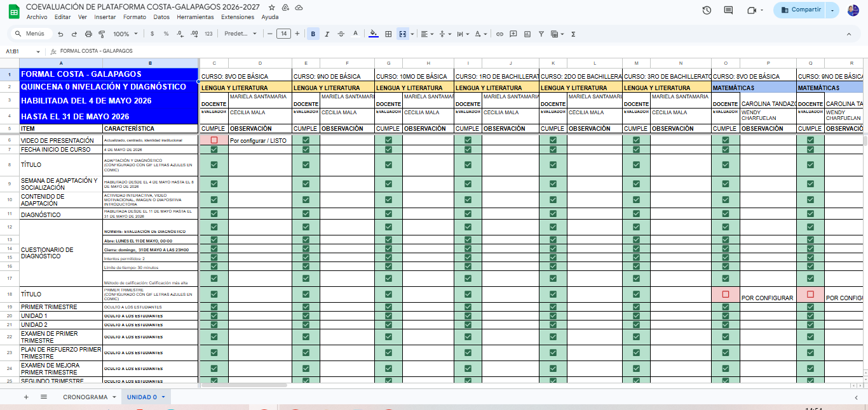Print the spreadsheet using the printer icon
Viewport: 868px width, 410px height.
[x=88, y=34]
